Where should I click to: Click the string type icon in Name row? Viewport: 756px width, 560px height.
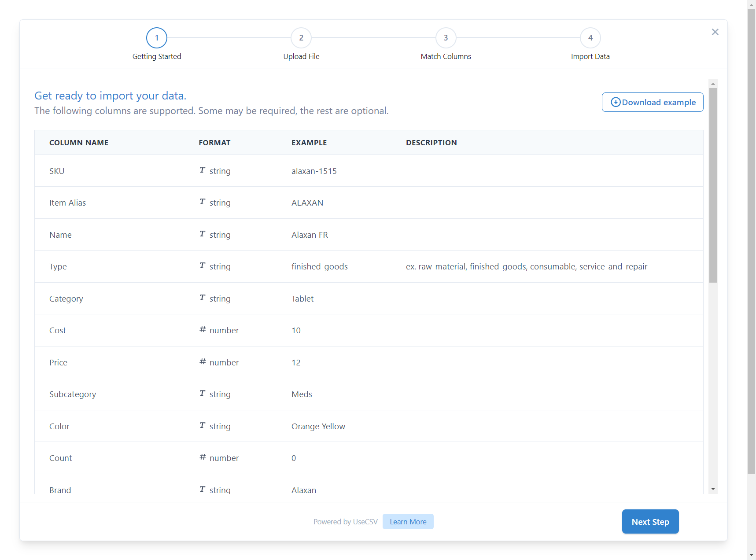[203, 234]
